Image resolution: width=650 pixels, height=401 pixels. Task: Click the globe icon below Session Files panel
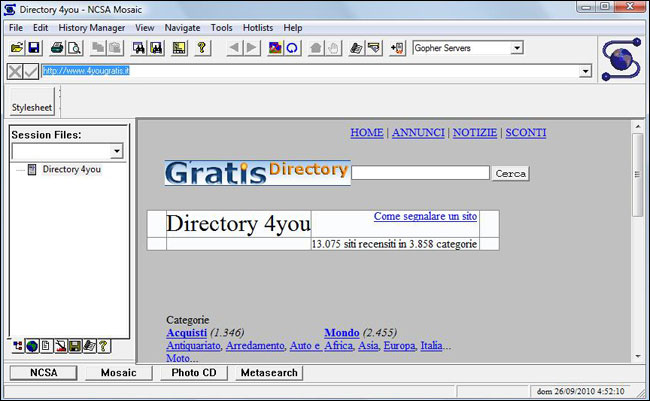pyautogui.click(x=32, y=346)
